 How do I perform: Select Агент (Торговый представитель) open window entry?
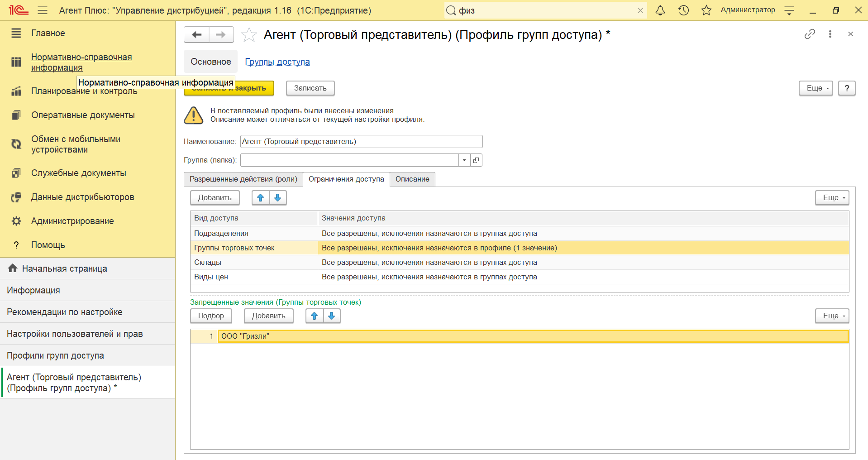click(x=87, y=383)
